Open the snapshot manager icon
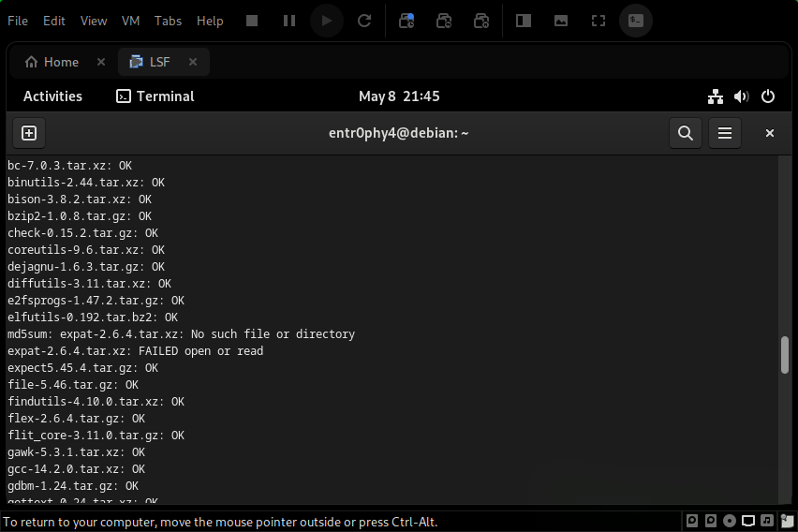Screen dimensions: 798x532 481,21
